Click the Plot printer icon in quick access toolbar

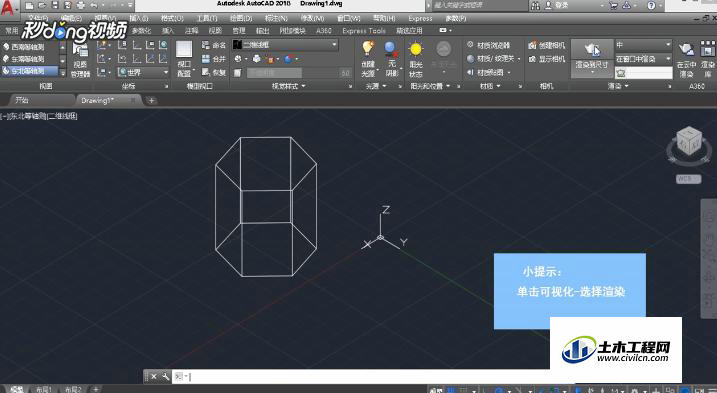81,6
